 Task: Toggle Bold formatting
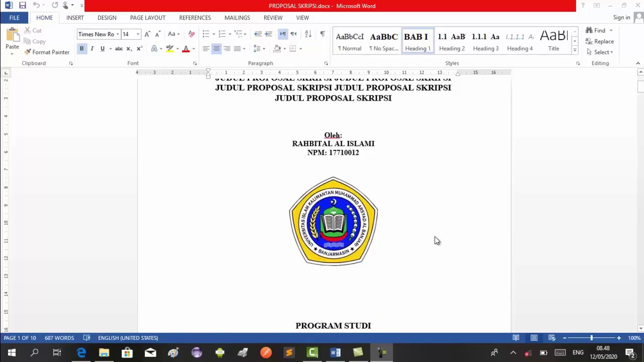82,49
